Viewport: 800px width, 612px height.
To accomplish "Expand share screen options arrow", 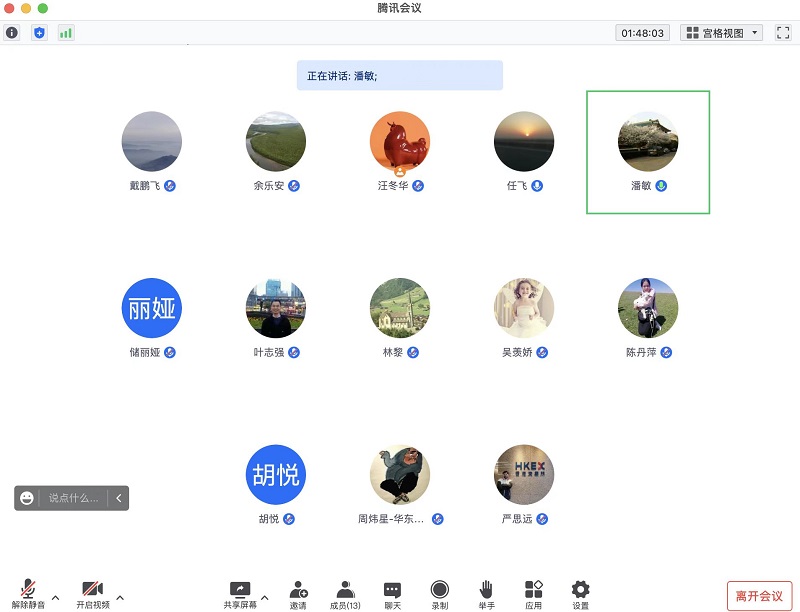I will 267,598.
